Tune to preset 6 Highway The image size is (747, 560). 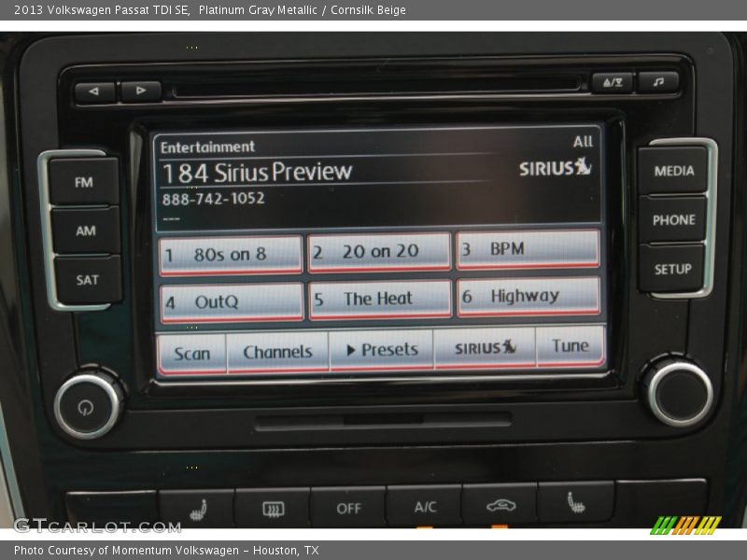tap(529, 296)
